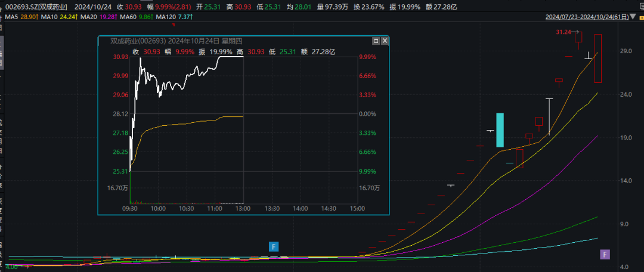The image size is (644, 272).
Task: Click the purple F marker at bottom right
Action: tap(605, 255)
